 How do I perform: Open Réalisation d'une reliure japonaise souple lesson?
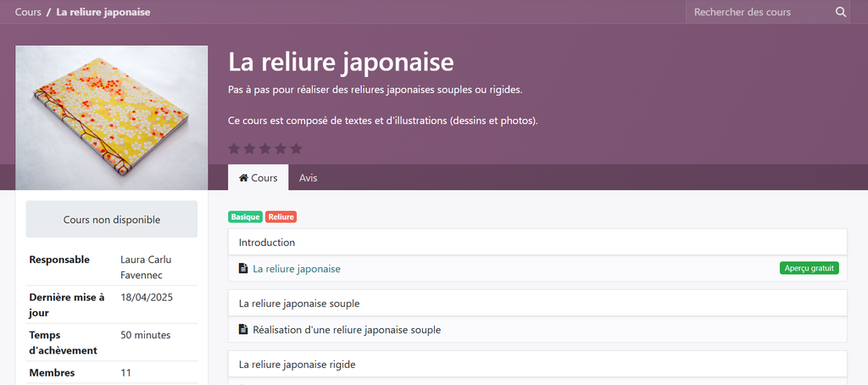pyautogui.click(x=347, y=330)
